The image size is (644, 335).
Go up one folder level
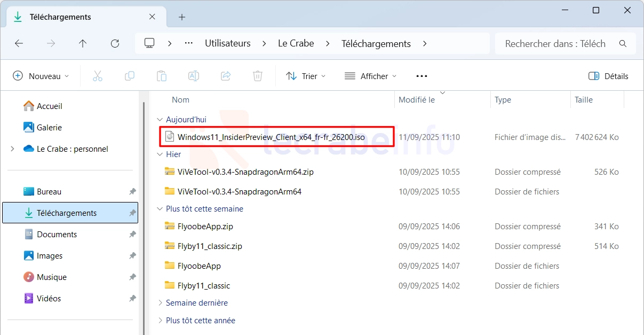pos(83,44)
